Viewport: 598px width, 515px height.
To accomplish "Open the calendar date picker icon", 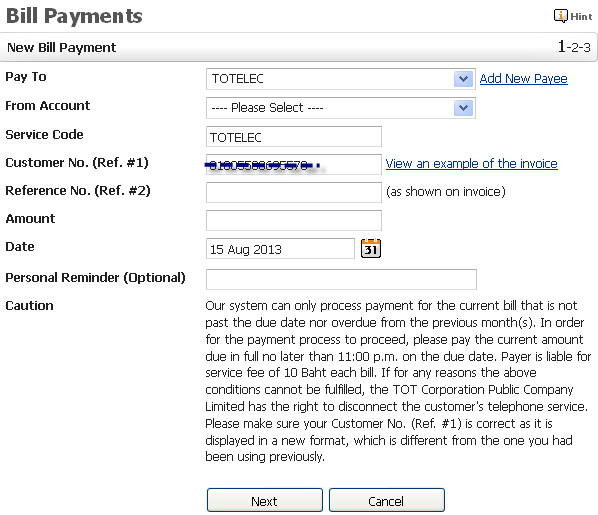I will 371,249.
